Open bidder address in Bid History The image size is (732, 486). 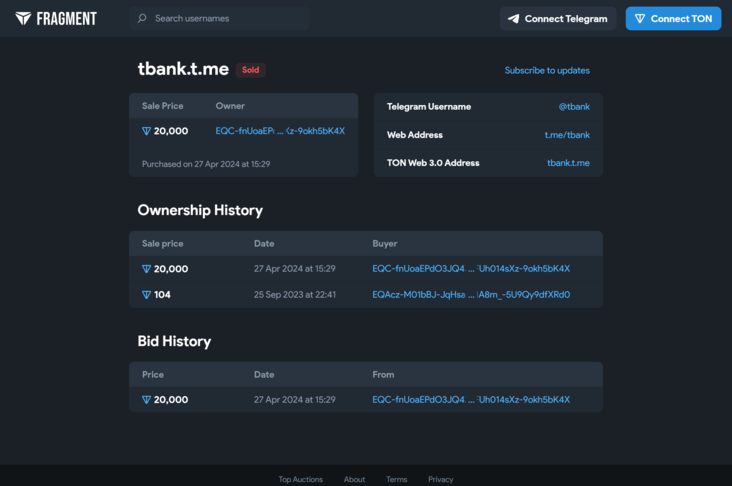pyautogui.click(x=470, y=400)
